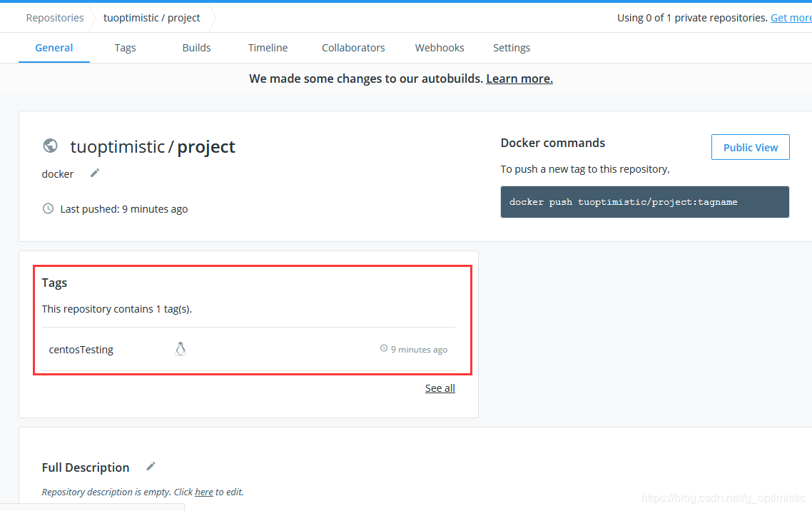Click the Docker commands heading
The image size is (812, 511).
coord(552,143)
